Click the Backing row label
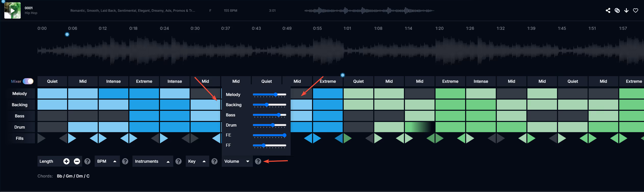This screenshot has width=644, height=192. tap(20, 105)
